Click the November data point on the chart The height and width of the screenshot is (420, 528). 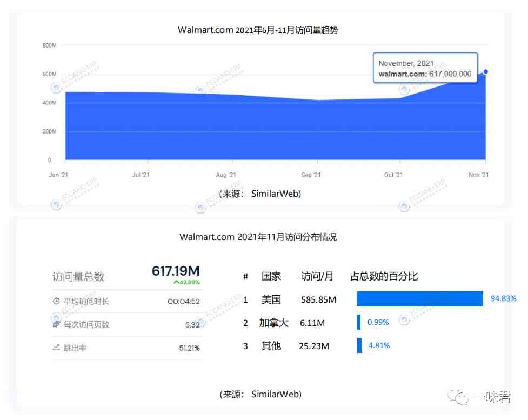[x=485, y=71]
